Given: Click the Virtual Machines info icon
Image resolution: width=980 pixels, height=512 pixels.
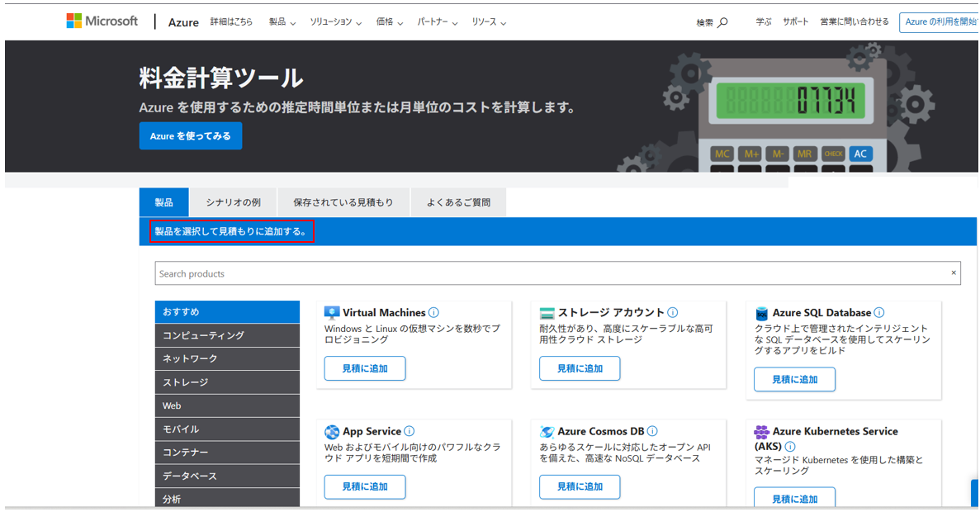Looking at the screenshot, I should pos(434,313).
